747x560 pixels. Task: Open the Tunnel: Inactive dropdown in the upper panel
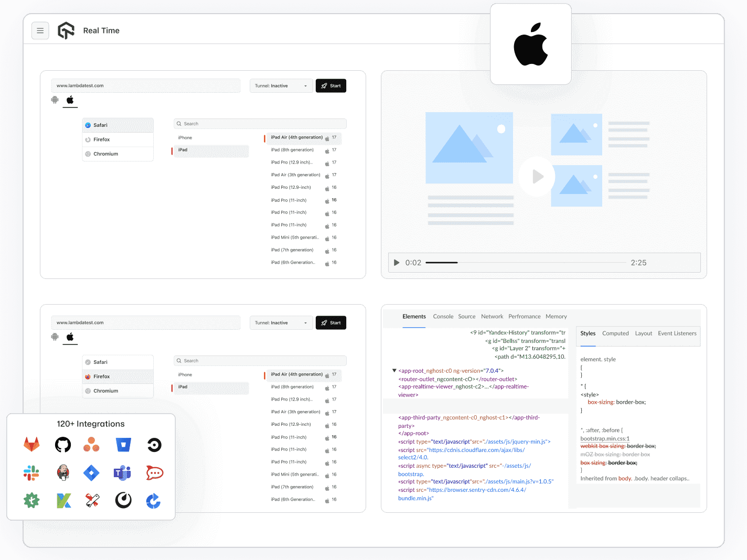click(x=281, y=86)
